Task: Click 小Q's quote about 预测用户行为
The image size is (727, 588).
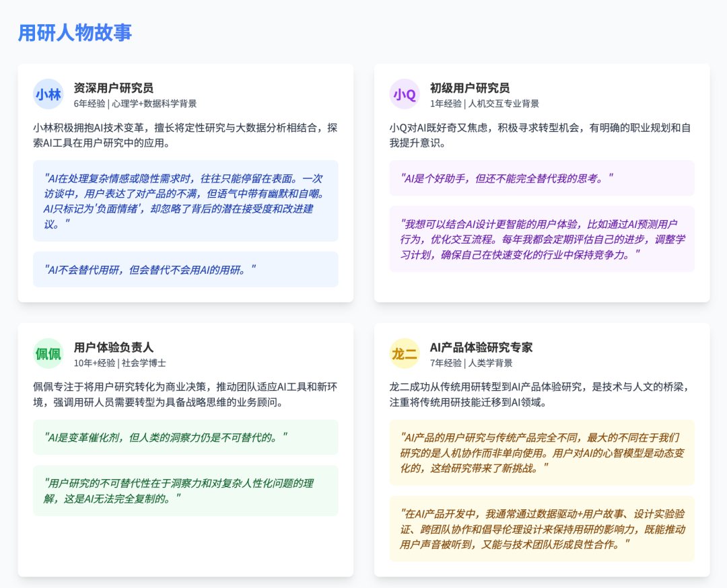Action: [x=542, y=237]
